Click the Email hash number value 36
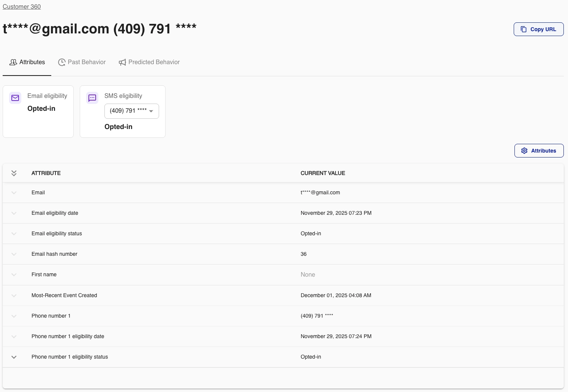The image size is (568, 392). (x=303, y=254)
